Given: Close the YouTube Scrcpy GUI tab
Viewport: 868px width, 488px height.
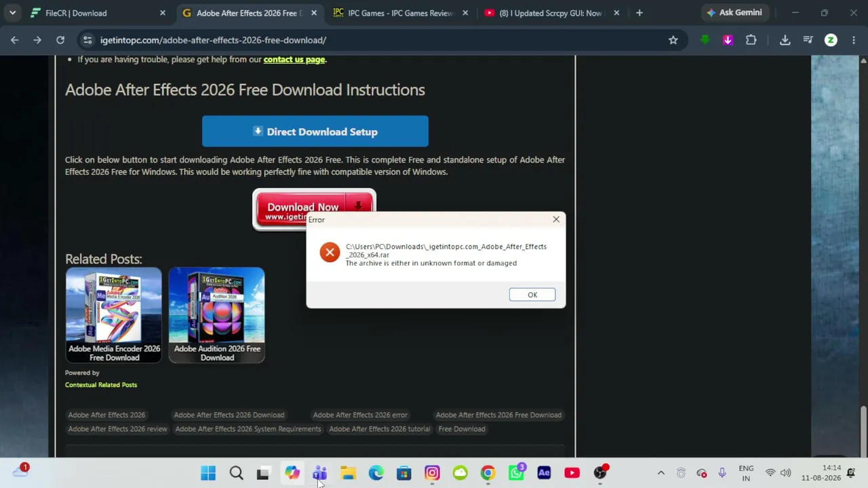Looking at the screenshot, I should coord(616,13).
